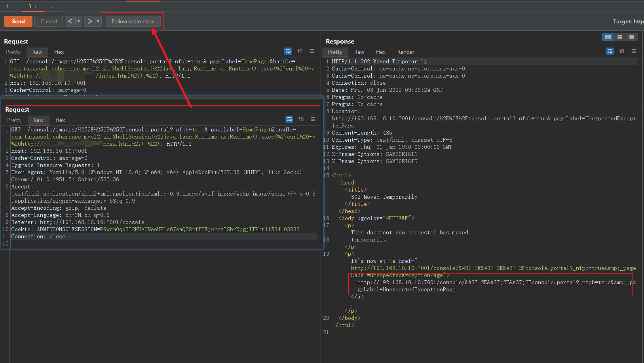The height and width of the screenshot is (363, 644).
Task: Click the orange Send button
Action: point(18,21)
